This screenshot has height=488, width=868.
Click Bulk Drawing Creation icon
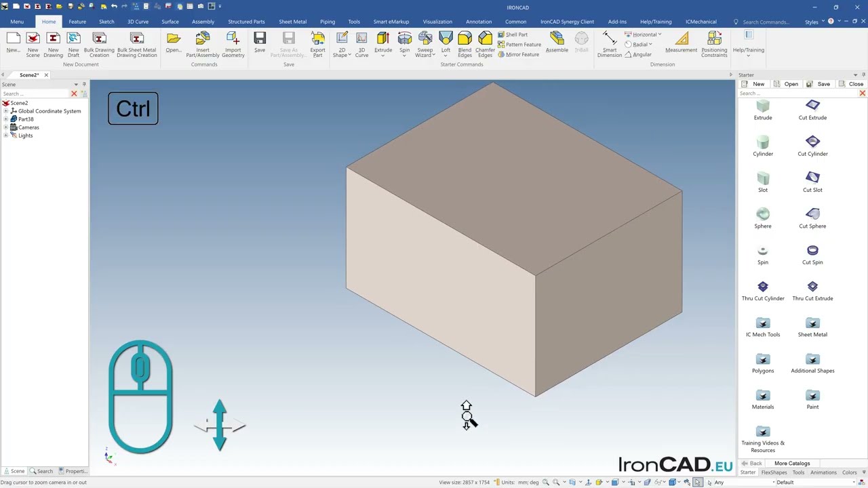click(99, 43)
